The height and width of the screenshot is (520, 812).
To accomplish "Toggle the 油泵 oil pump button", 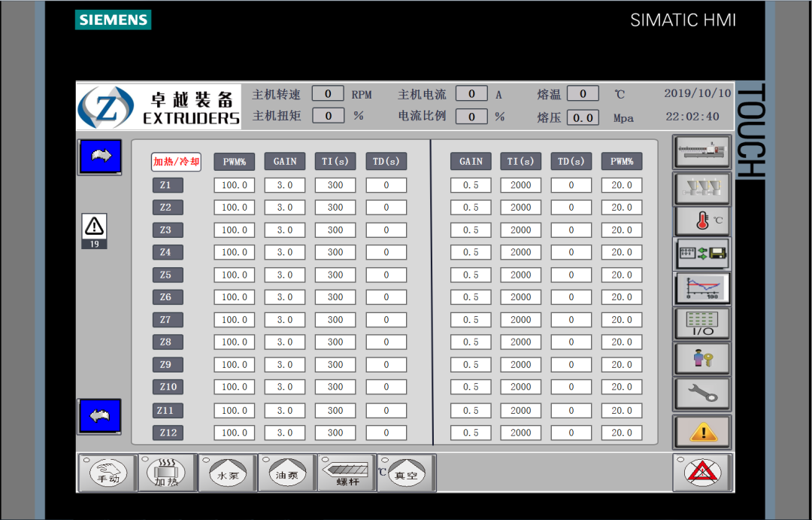I will click(286, 473).
